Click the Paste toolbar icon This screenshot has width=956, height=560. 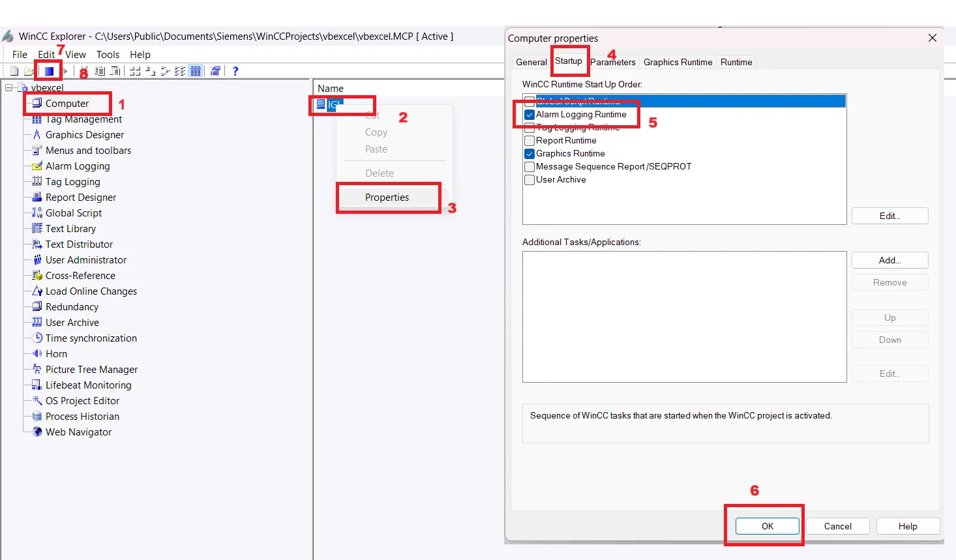click(115, 71)
